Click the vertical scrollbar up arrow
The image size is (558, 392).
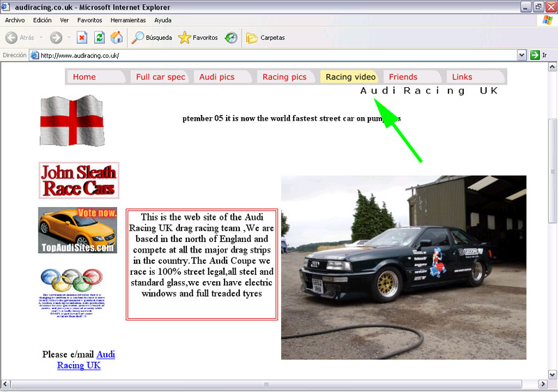click(552, 66)
